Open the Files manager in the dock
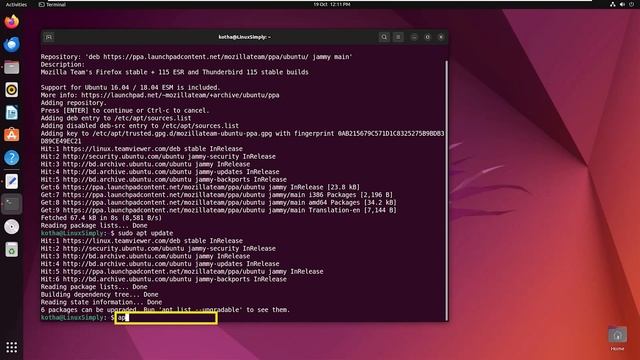Image resolution: width=640 pixels, height=360 pixels. [11, 67]
